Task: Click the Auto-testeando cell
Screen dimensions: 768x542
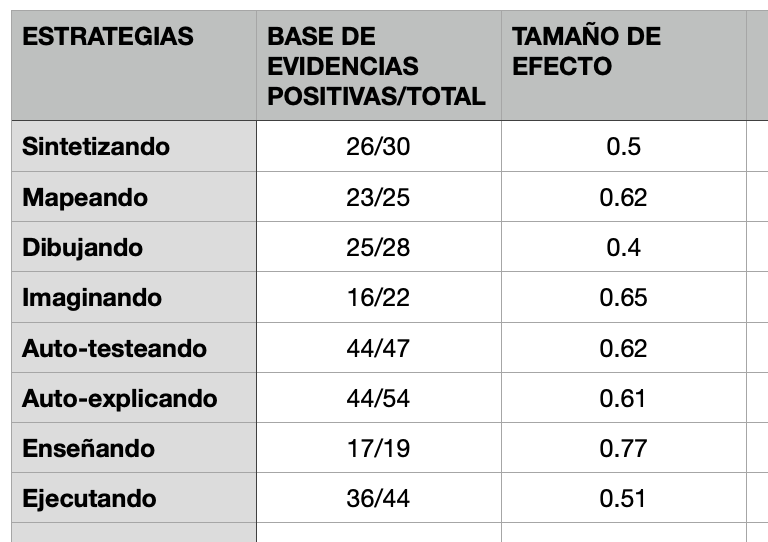Action: [x=114, y=349]
